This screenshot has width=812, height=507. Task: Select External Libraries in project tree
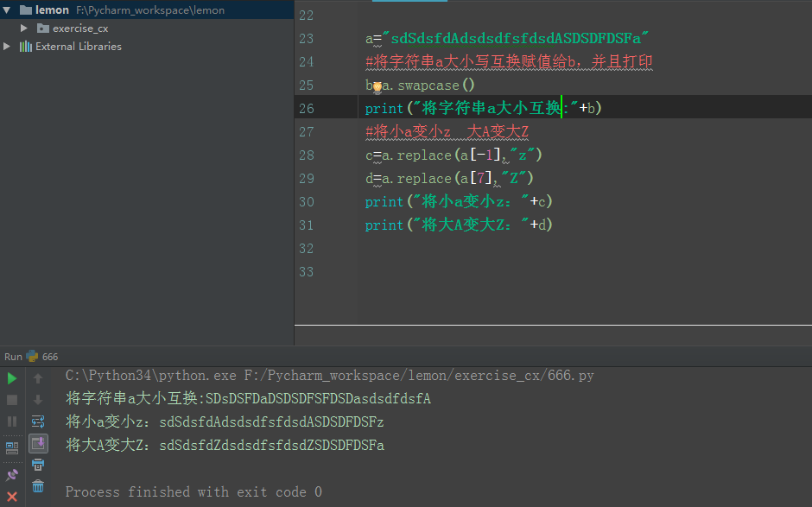coord(78,47)
